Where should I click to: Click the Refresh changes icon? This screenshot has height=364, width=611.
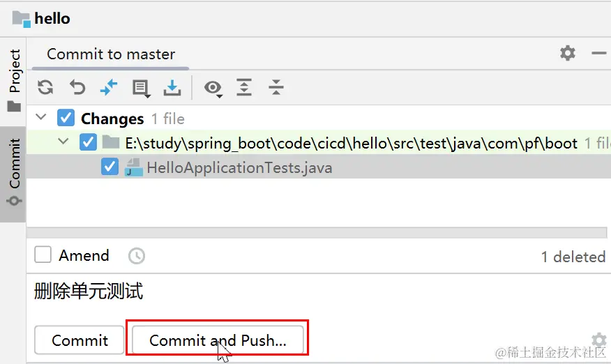tap(45, 87)
